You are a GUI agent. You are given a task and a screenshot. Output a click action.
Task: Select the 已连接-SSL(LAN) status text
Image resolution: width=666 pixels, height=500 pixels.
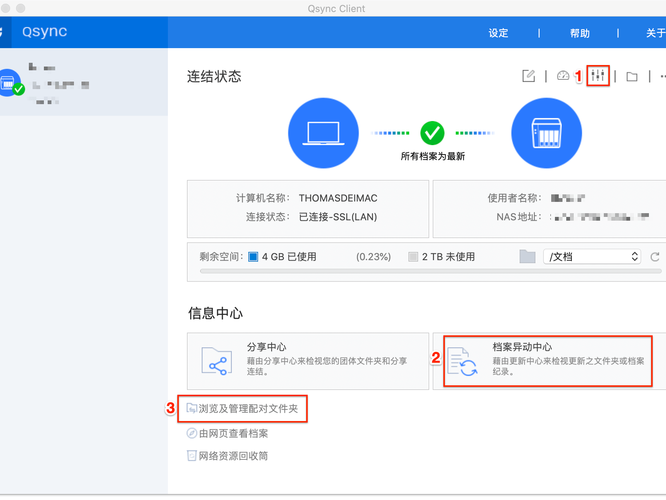[x=338, y=217]
